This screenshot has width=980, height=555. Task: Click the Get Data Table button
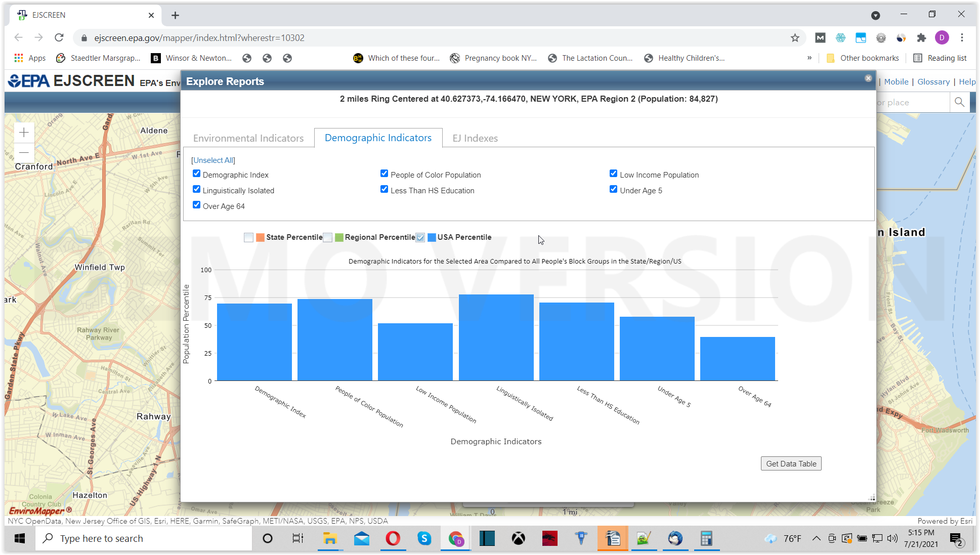(x=791, y=463)
